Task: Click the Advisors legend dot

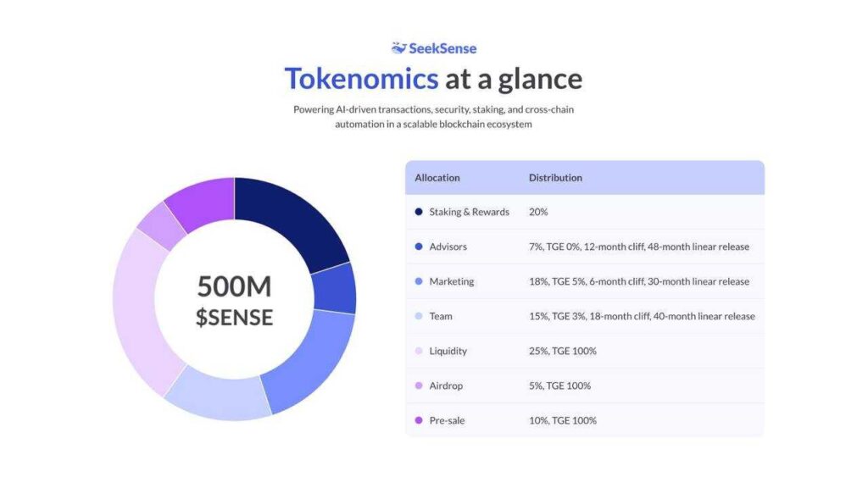Action: click(x=419, y=247)
